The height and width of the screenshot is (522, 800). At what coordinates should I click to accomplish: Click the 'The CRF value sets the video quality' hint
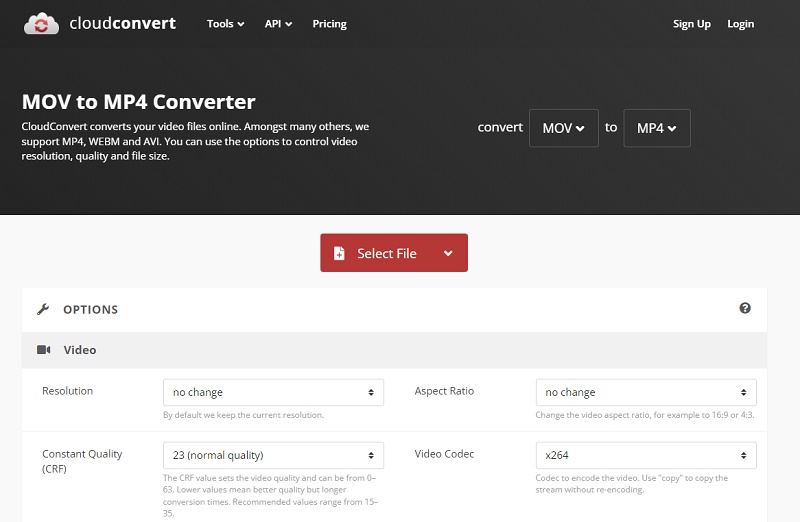[x=270, y=495]
